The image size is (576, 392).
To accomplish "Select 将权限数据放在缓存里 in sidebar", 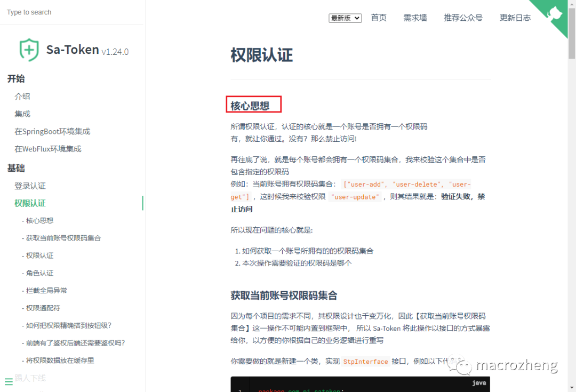I will click(59, 359).
